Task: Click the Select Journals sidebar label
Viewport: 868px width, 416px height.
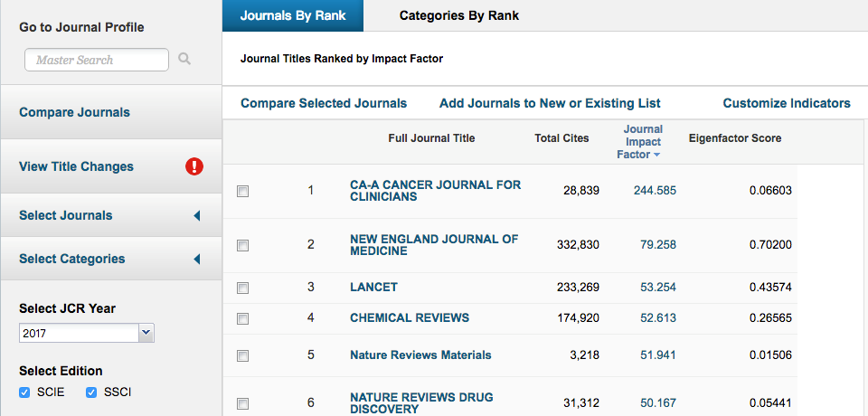Action: point(66,215)
